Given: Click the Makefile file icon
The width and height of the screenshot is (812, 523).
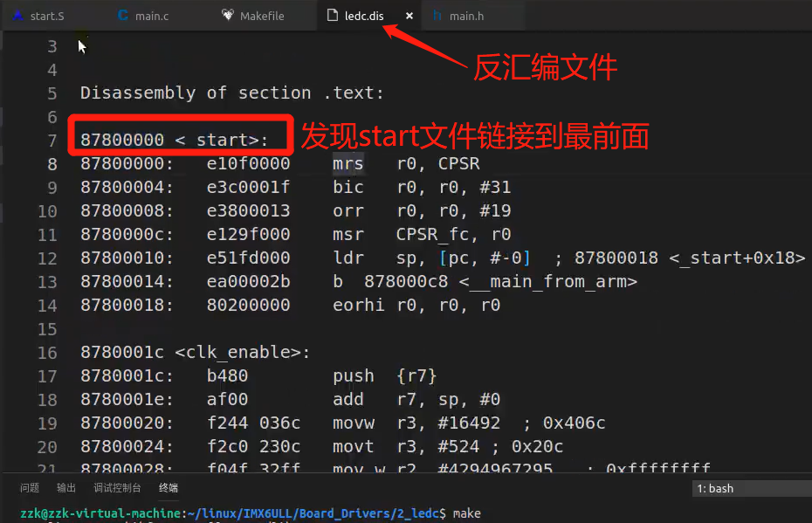Looking at the screenshot, I should point(227,15).
